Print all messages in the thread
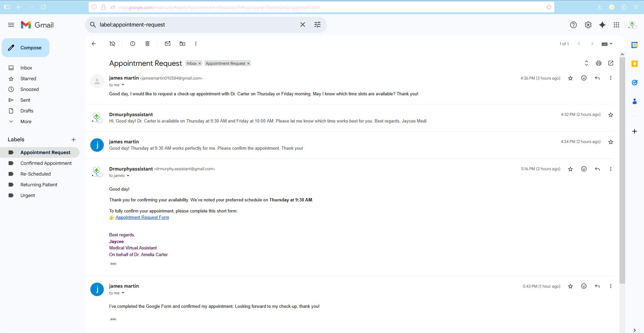This screenshot has width=644, height=333. click(x=598, y=63)
